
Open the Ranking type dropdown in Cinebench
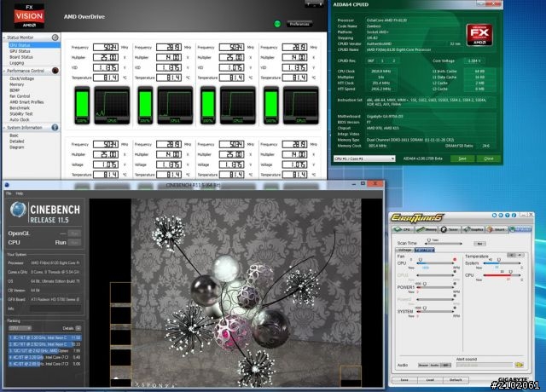tap(20, 328)
